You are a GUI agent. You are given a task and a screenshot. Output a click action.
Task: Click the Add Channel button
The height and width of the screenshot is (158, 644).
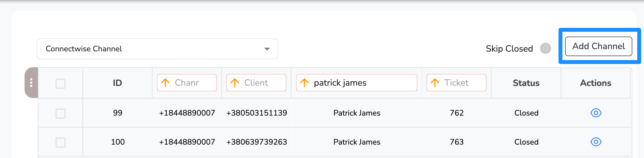(x=599, y=46)
